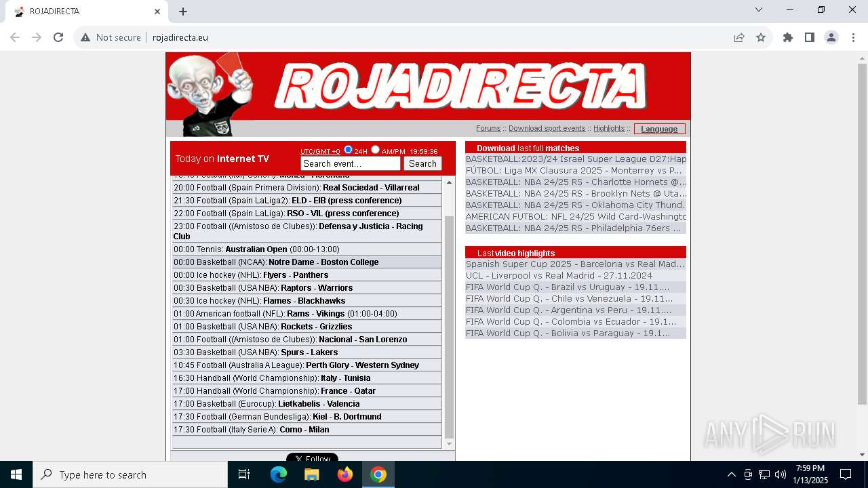
Task: Share this page icon in address bar
Action: [739, 37]
